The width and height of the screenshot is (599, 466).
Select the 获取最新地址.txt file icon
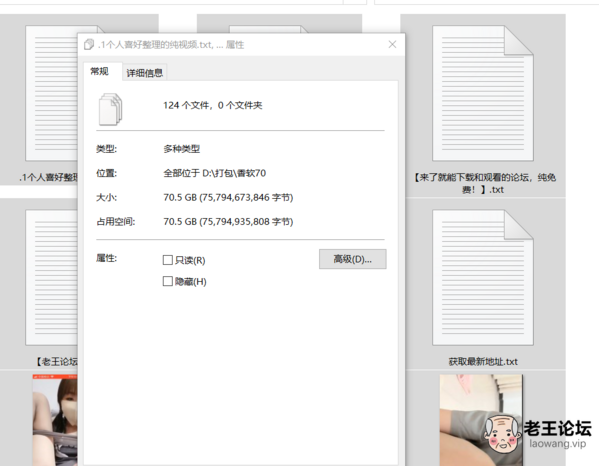(x=483, y=277)
